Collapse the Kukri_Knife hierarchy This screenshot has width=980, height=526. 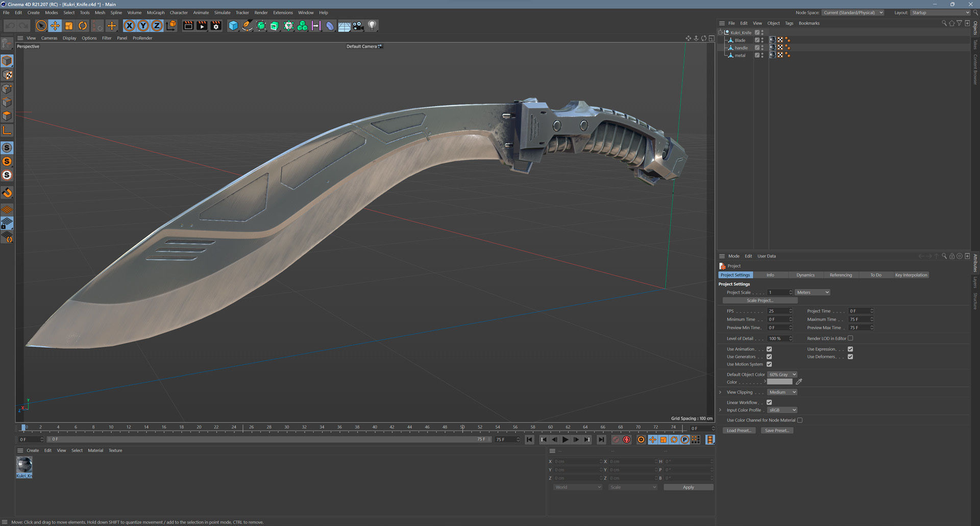(x=721, y=32)
